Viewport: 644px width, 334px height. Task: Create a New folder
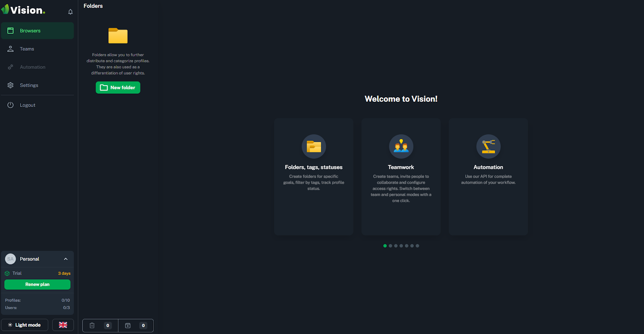[x=118, y=88]
